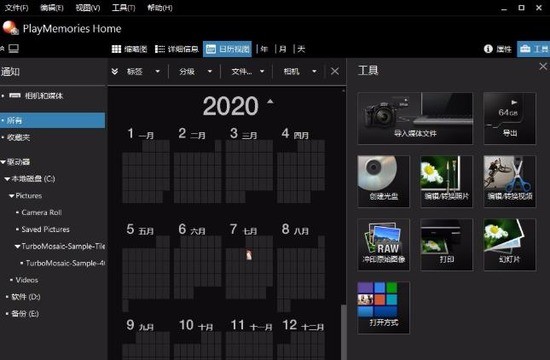Screen dimensions: 550x360
Task: Close the filter bar with X
Action: pyautogui.click(x=335, y=72)
